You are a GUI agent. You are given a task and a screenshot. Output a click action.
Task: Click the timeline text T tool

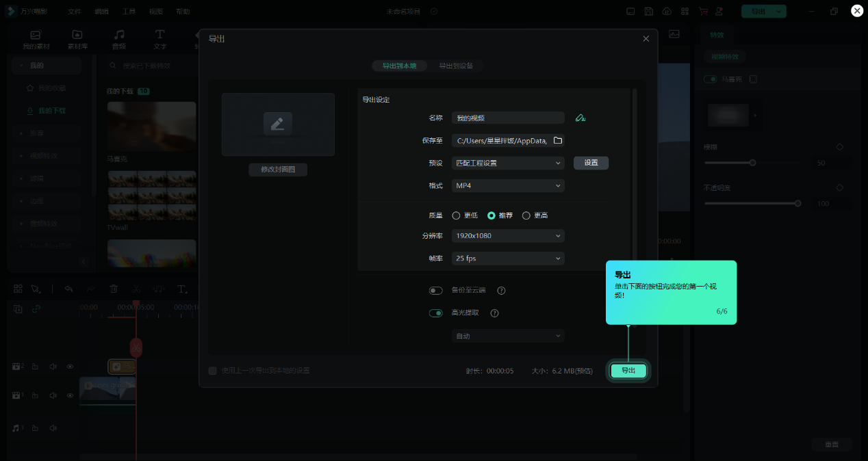tap(181, 289)
